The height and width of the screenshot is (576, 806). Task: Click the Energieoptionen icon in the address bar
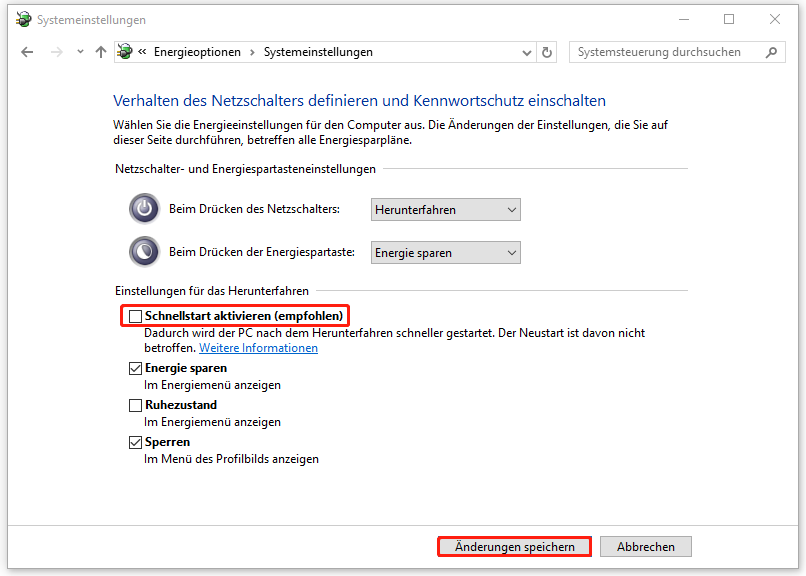click(x=125, y=51)
